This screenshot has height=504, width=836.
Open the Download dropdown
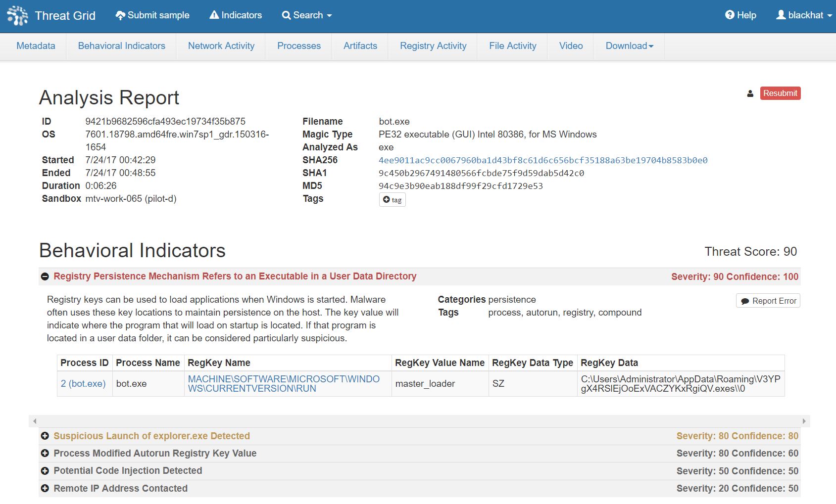[629, 46]
